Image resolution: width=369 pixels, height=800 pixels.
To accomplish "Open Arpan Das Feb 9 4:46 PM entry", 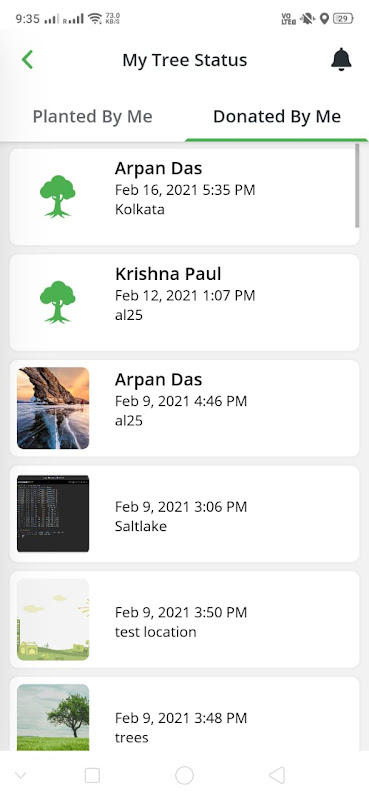I will click(184, 408).
